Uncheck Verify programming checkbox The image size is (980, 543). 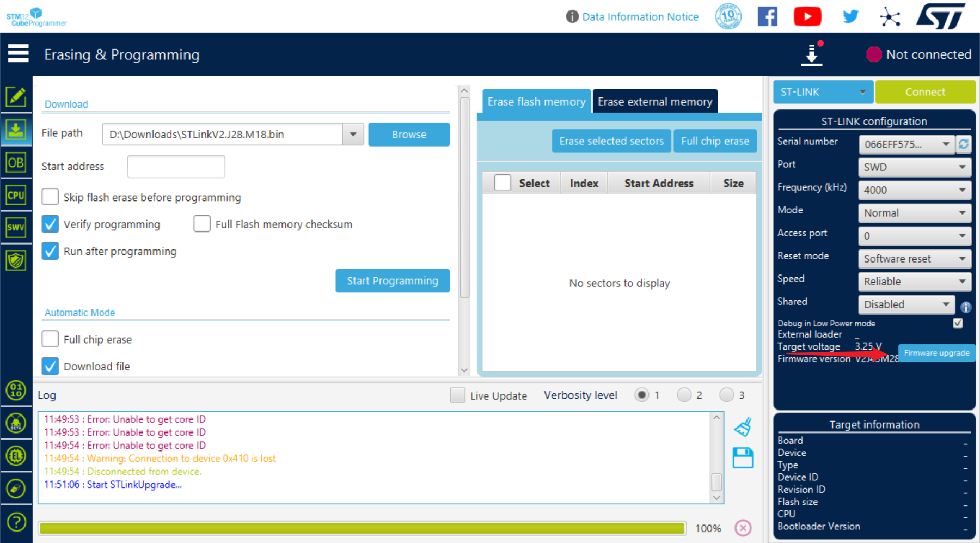[50, 224]
